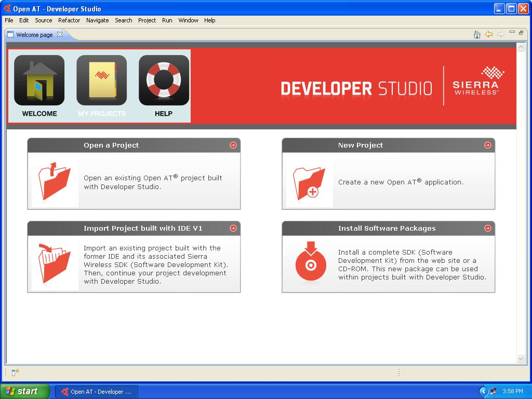
Task: Open the Source menu
Action: pos(44,20)
